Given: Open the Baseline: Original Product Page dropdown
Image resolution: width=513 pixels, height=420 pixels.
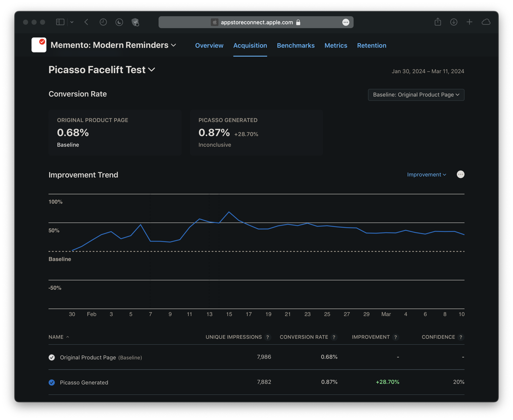Looking at the screenshot, I should [416, 95].
